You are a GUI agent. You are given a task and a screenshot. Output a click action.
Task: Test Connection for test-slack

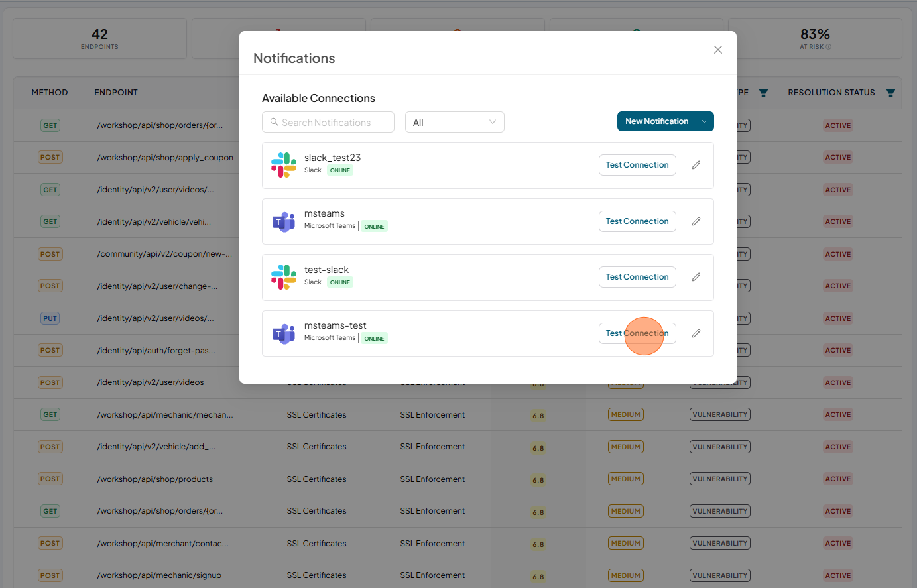pyautogui.click(x=637, y=277)
